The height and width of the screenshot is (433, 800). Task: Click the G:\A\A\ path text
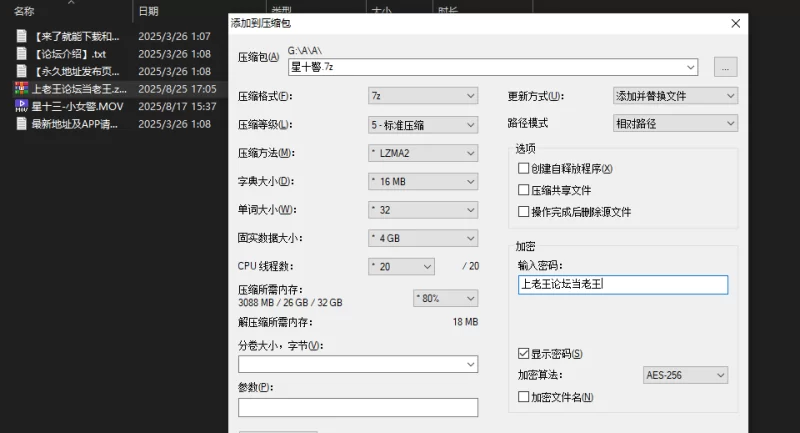(305, 50)
